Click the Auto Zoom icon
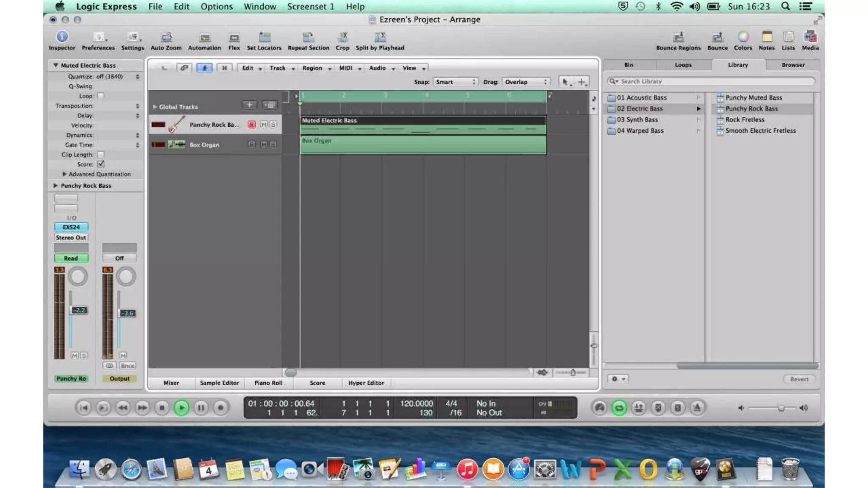This screenshot has height=488, width=868. pyautogui.click(x=166, y=37)
